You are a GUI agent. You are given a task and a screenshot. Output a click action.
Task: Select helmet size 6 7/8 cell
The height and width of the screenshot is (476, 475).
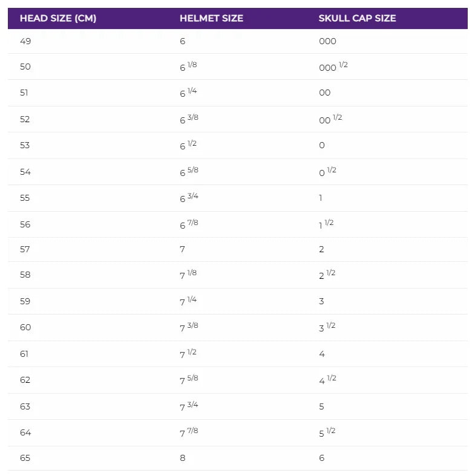click(189, 224)
